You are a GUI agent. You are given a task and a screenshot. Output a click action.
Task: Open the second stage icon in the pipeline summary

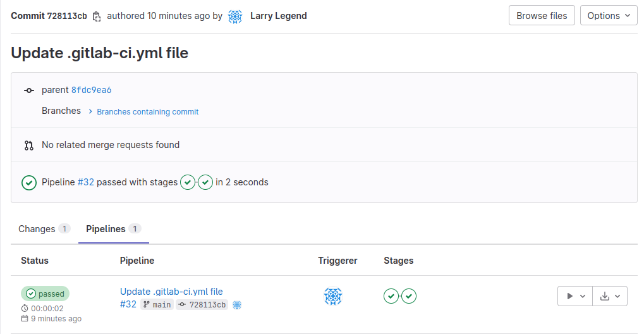(205, 183)
